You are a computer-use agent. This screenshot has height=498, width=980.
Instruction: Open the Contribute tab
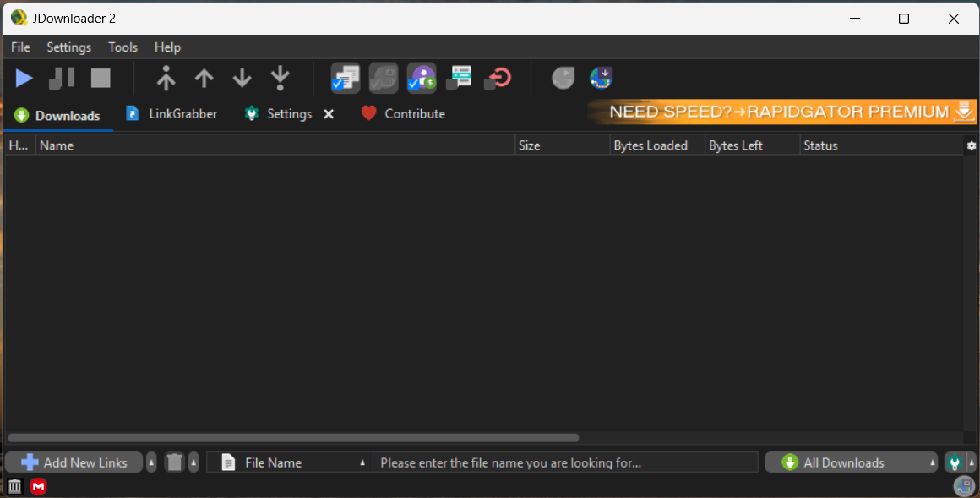403,114
